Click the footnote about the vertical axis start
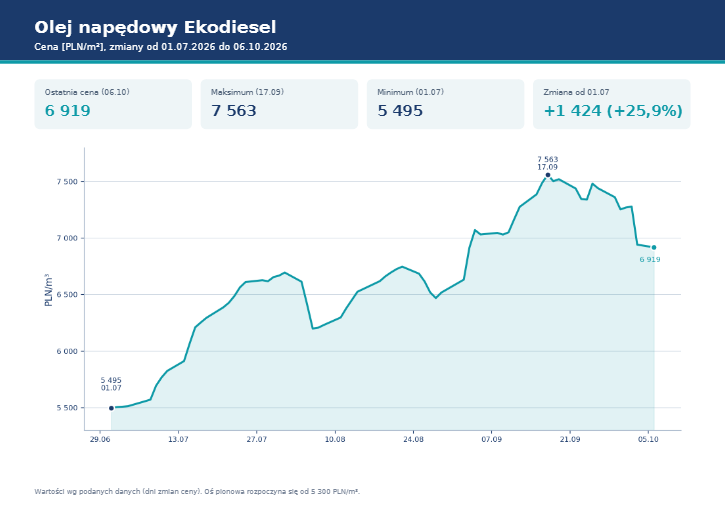 197,492
